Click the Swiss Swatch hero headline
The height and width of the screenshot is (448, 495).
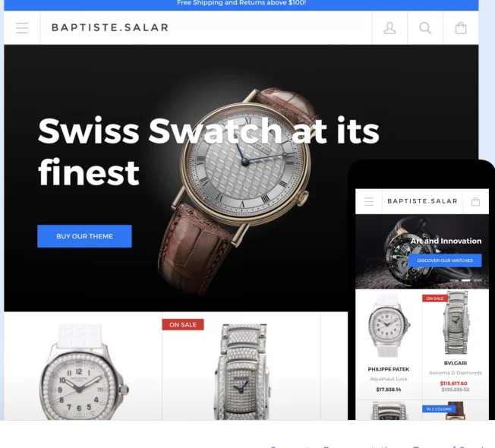[x=208, y=152]
